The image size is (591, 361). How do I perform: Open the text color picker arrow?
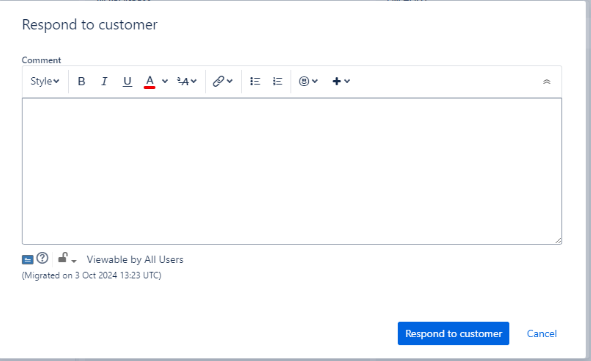click(165, 81)
